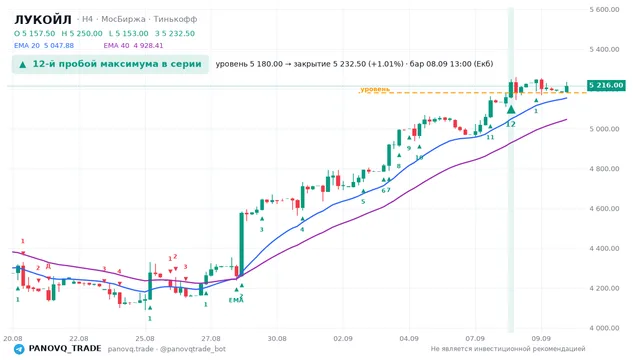Click the 09.09 date axis label
This screenshot has height=360, width=640.
pyautogui.click(x=541, y=339)
